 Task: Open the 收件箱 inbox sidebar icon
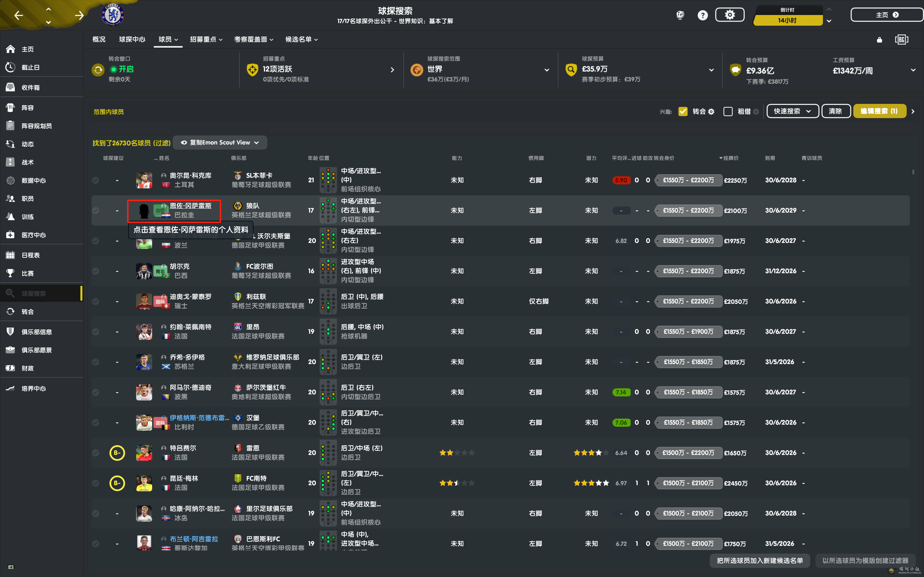[11, 87]
